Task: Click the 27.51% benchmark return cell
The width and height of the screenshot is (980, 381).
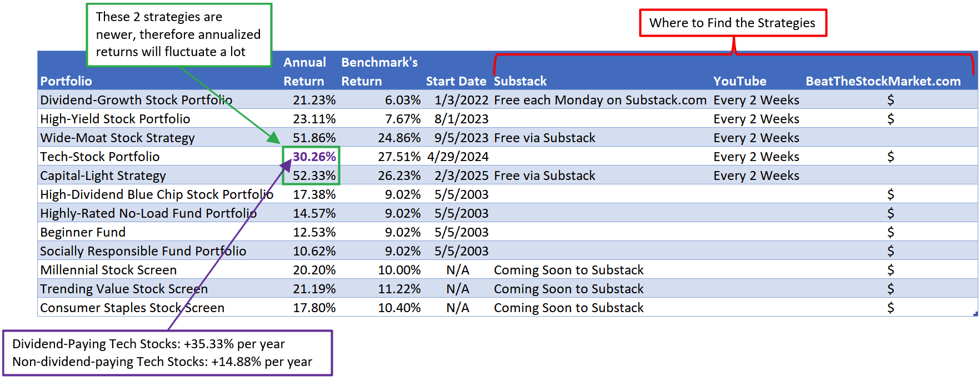Action: click(x=399, y=157)
